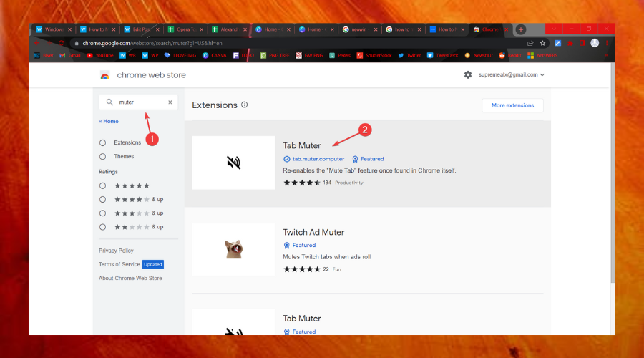Filter by two stars & up
This screenshot has height=358, width=644.
click(102, 227)
